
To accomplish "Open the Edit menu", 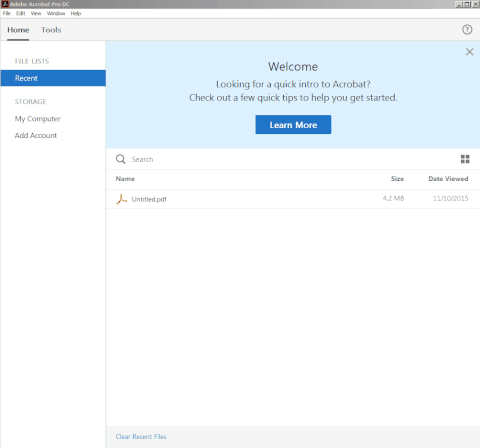I will (21, 13).
